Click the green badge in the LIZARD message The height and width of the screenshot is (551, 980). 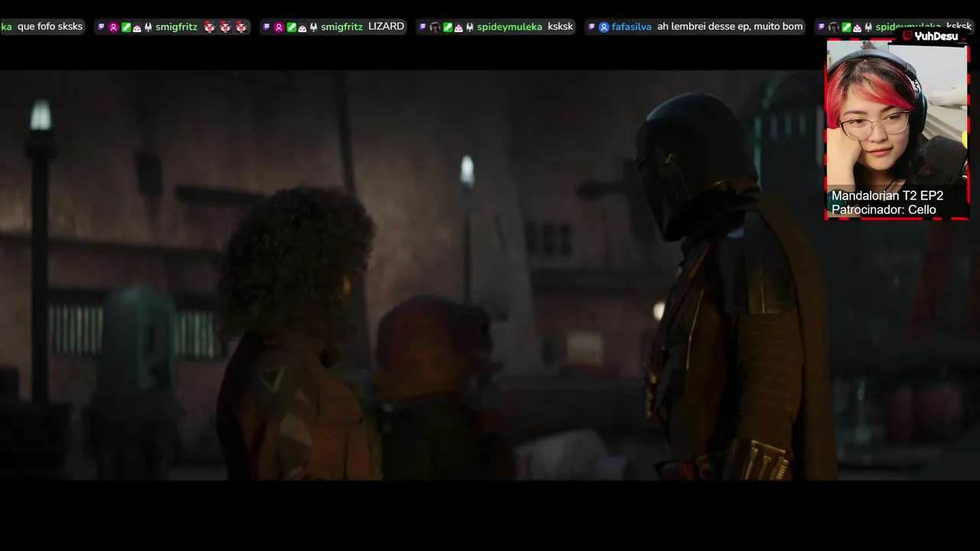point(291,28)
